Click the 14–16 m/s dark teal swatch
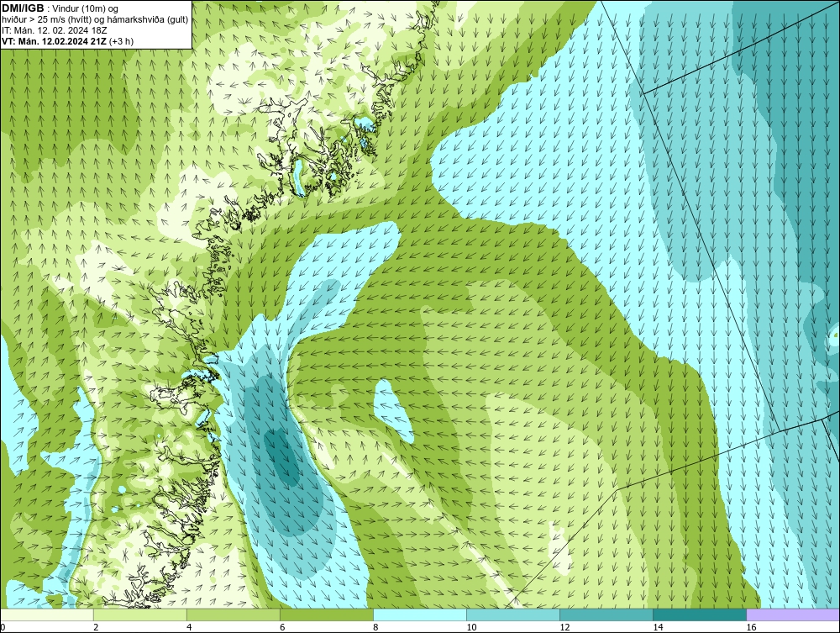Screen dimensions: 840x633 tap(699, 615)
